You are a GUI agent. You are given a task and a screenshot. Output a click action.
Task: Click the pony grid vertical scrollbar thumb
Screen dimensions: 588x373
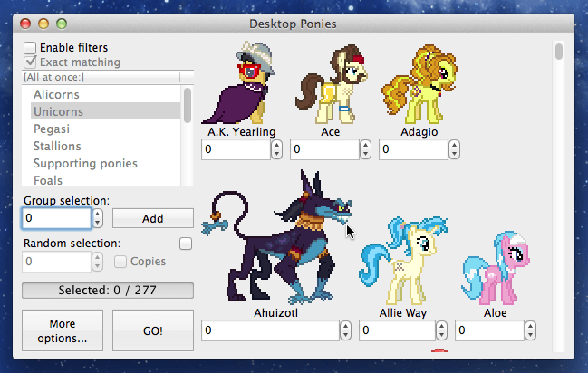[x=559, y=52]
